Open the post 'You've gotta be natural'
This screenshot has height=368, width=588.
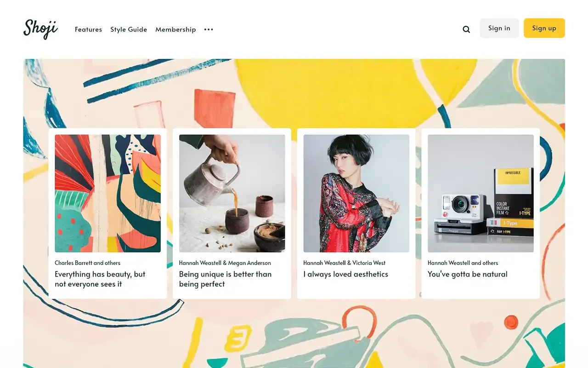[467, 274]
